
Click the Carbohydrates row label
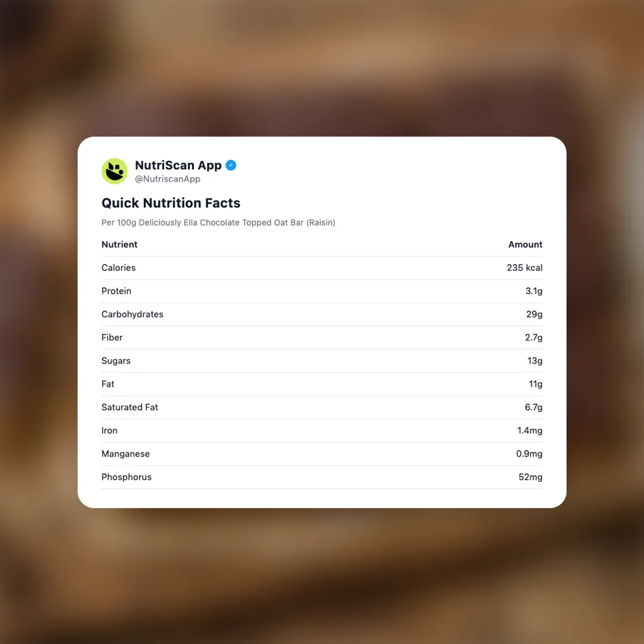coord(132,314)
